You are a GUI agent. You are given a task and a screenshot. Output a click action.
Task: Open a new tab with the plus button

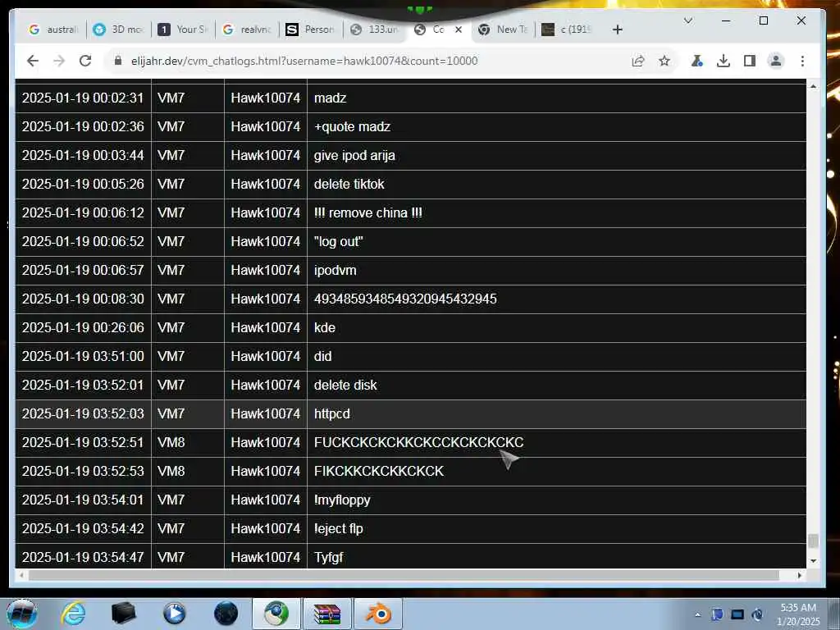click(618, 30)
